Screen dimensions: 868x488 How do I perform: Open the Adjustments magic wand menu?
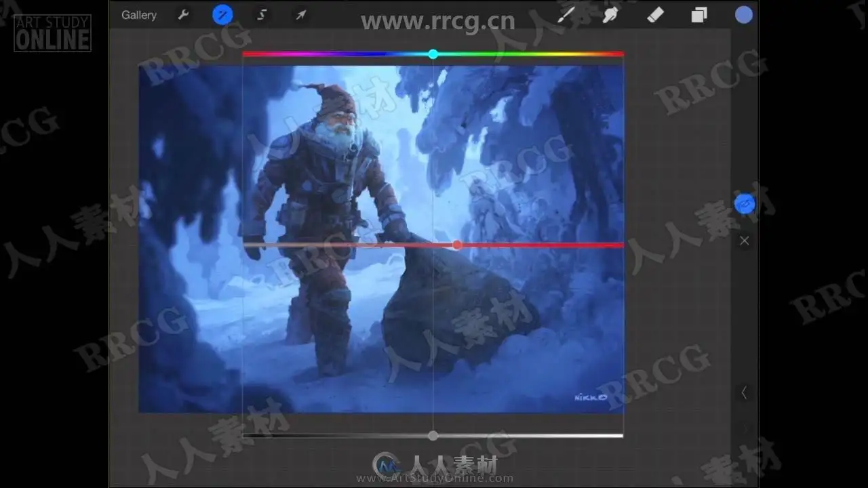click(222, 14)
